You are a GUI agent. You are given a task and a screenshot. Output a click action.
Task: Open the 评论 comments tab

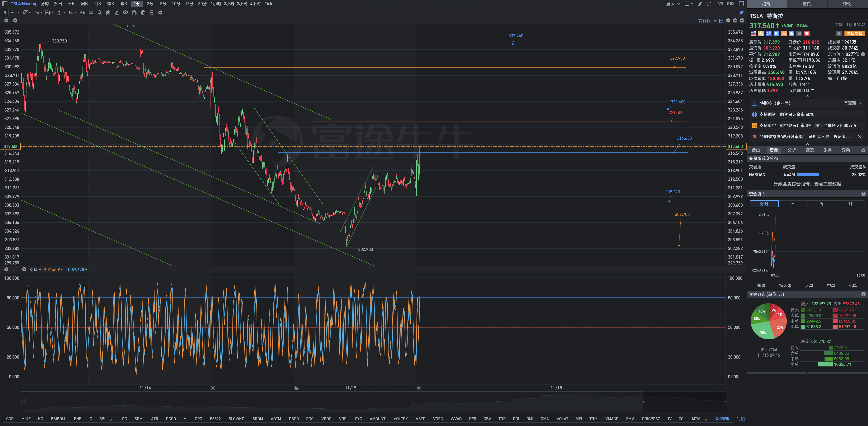847,4
